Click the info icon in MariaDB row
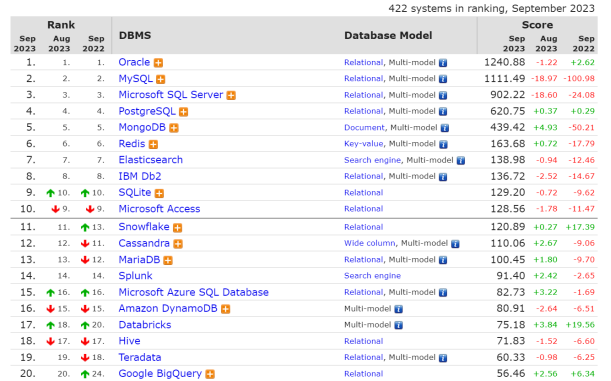Screen dimensions: 611x381 [x=443, y=260]
